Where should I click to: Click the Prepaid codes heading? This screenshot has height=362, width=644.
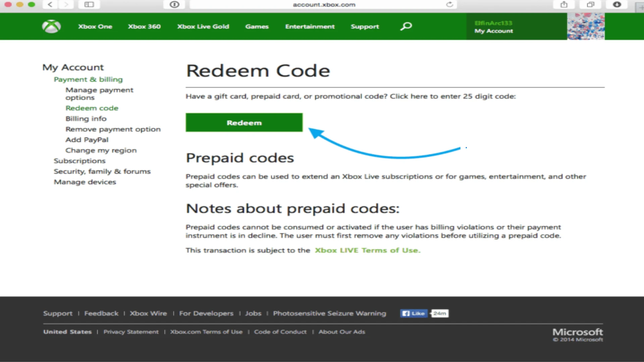point(240,158)
